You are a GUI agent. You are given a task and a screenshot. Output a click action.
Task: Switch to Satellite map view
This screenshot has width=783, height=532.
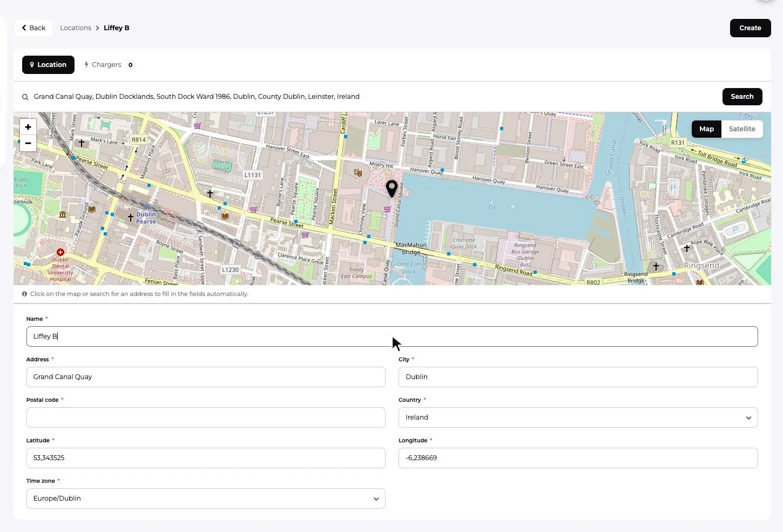click(x=742, y=129)
